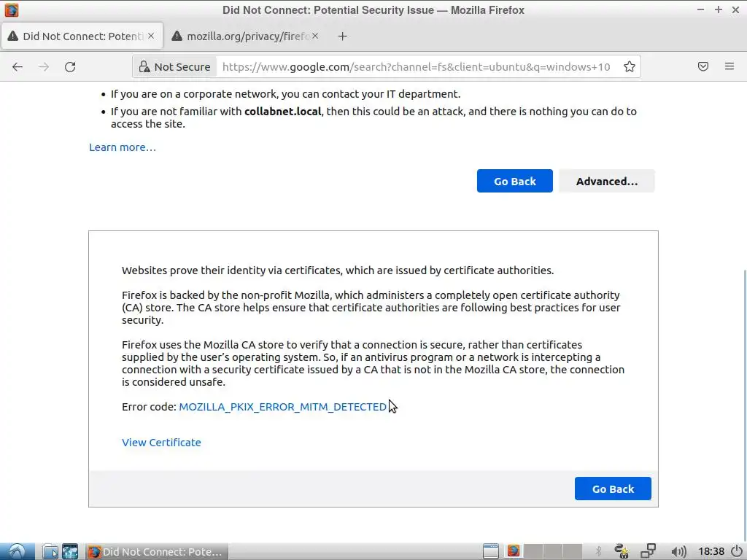The height and width of the screenshot is (560, 747).
Task: Click the show desktop window icon in tray
Action: click(x=491, y=551)
